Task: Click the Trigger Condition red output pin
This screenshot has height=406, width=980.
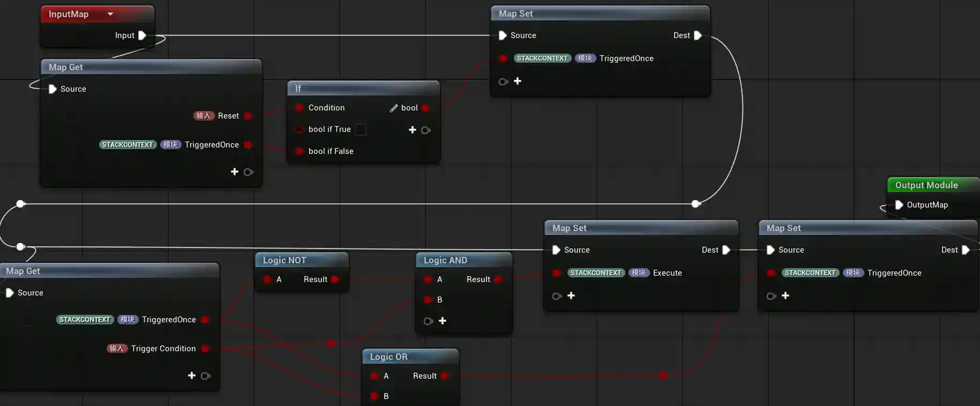Action: pyautogui.click(x=205, y=349)
